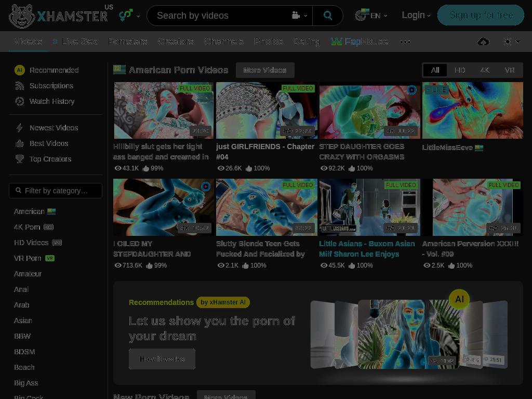Select the All quality filter

click(x=435, y=70)
